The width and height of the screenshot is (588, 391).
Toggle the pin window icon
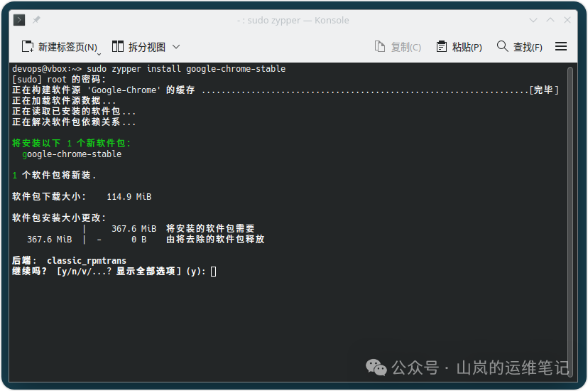pos(36,20)
